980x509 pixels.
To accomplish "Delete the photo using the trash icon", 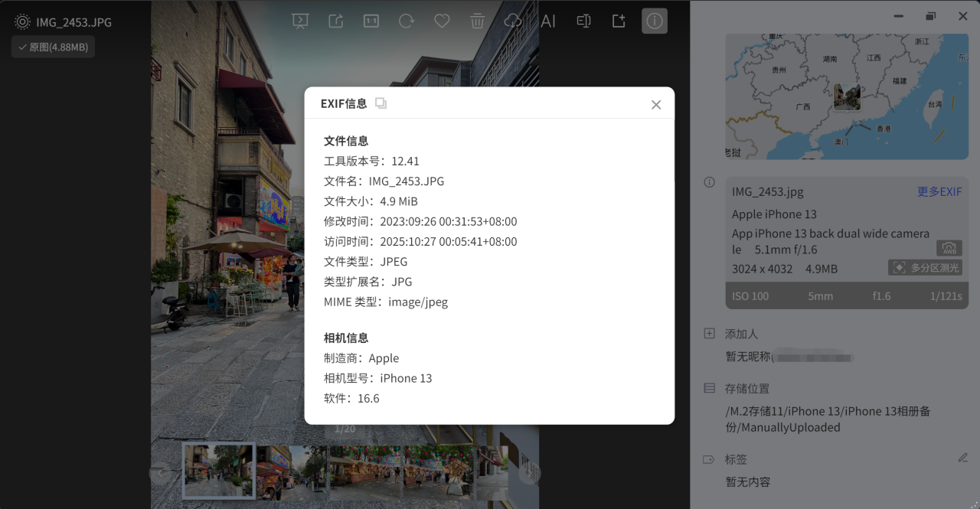I will point(477,21).
